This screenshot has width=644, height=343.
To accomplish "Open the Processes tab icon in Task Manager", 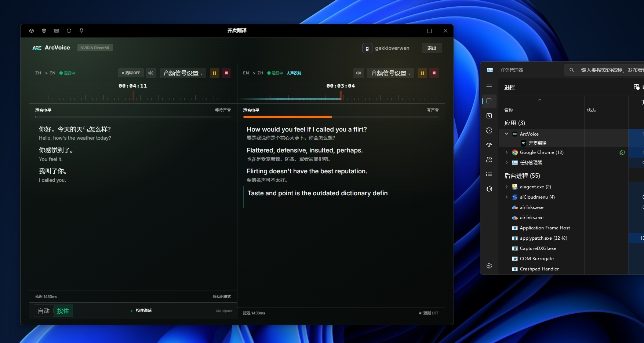I will point(489,101).
